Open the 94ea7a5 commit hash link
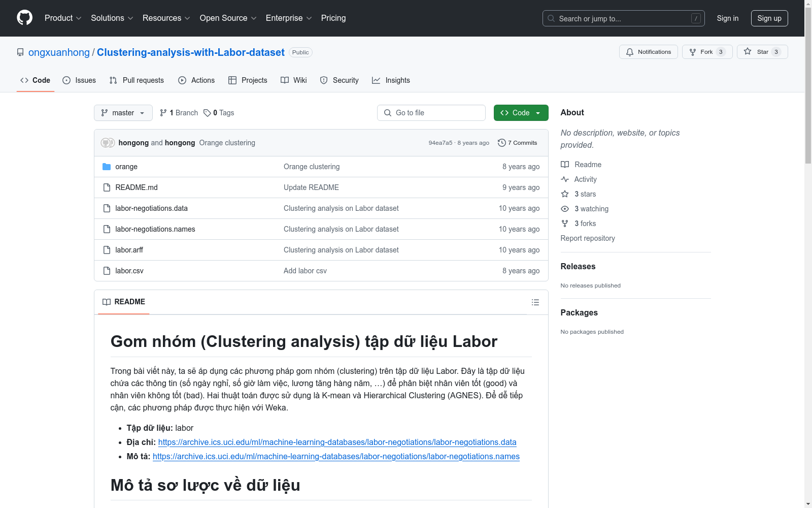The width and height of the screenshot is (812, 508). 441,143
